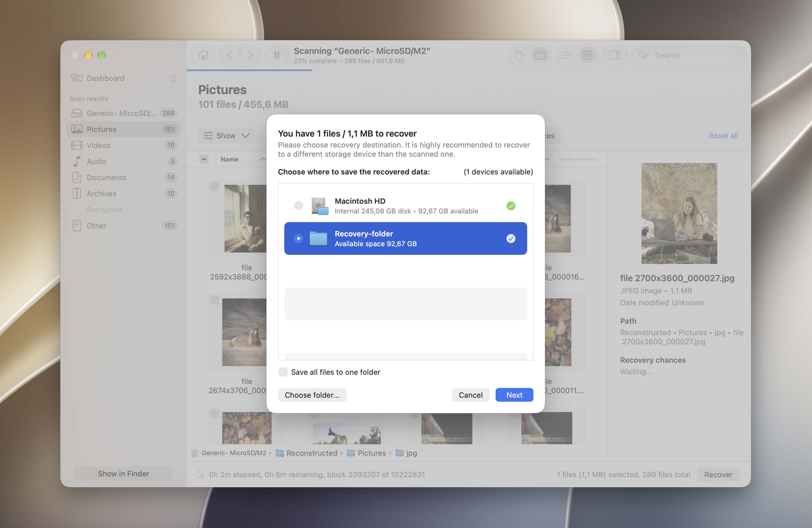Screen dimensions: 812x528
Task: Click the Recovery-folder folder icon
Action: pos(318,238)
